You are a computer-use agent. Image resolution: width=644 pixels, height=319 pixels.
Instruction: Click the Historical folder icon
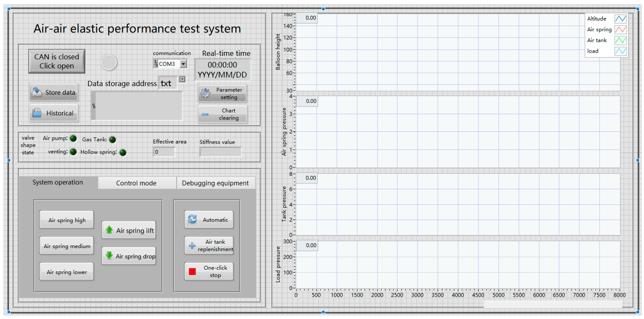point(37,113)
